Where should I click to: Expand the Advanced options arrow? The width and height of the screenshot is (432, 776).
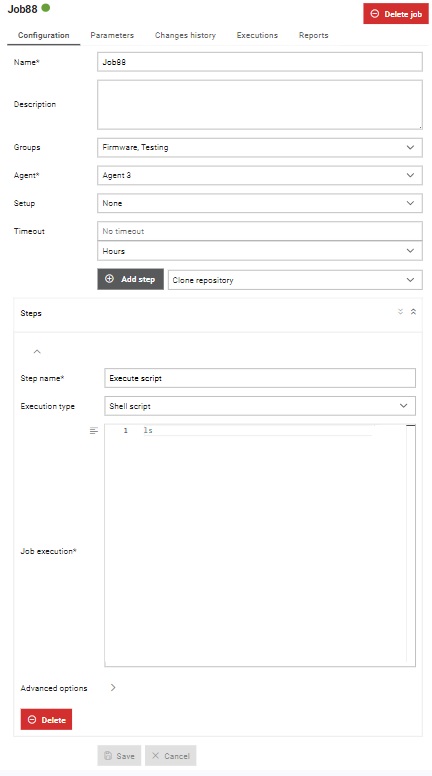(113, 687)
